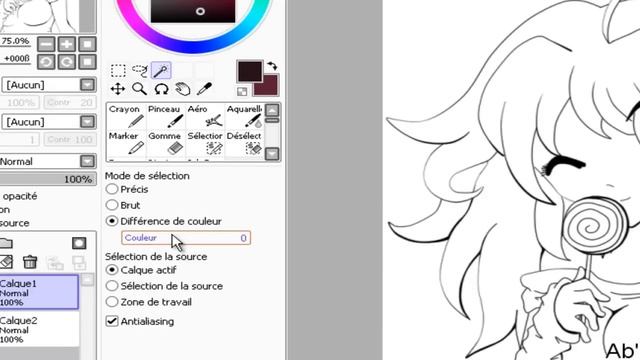The image size is (640, 360).
Task: Select the Calque2 layer
Action: click(x=39, y=329)
